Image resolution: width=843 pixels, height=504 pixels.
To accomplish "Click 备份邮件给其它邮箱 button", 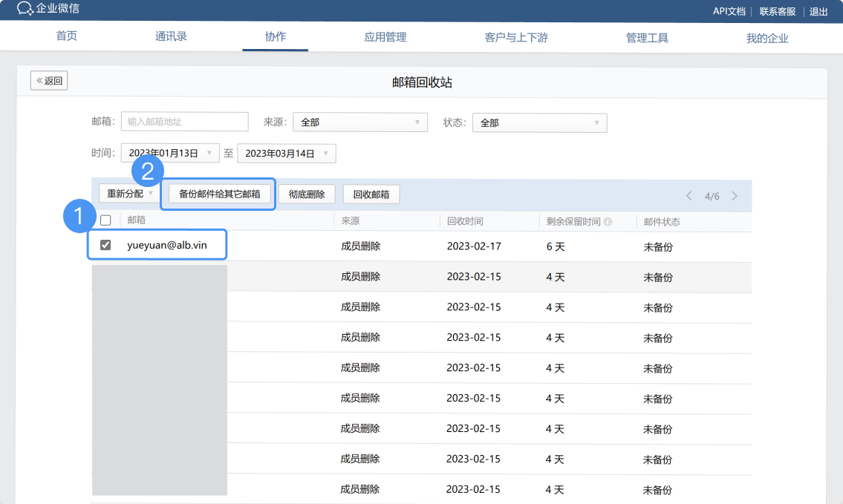I will pos(218,194).
